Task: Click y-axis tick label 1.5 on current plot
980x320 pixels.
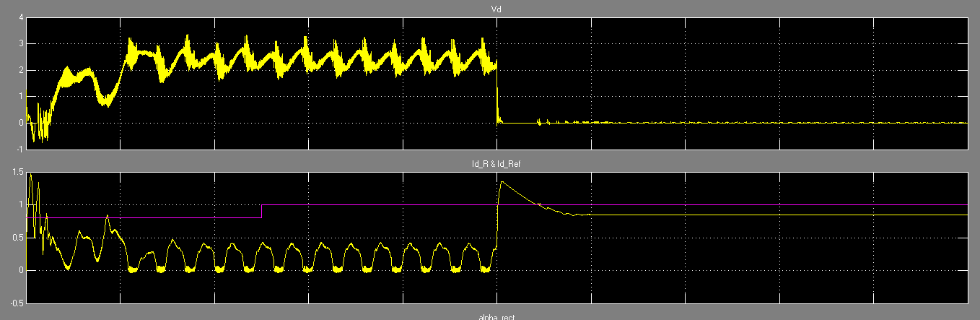Action: coord(16,173)
